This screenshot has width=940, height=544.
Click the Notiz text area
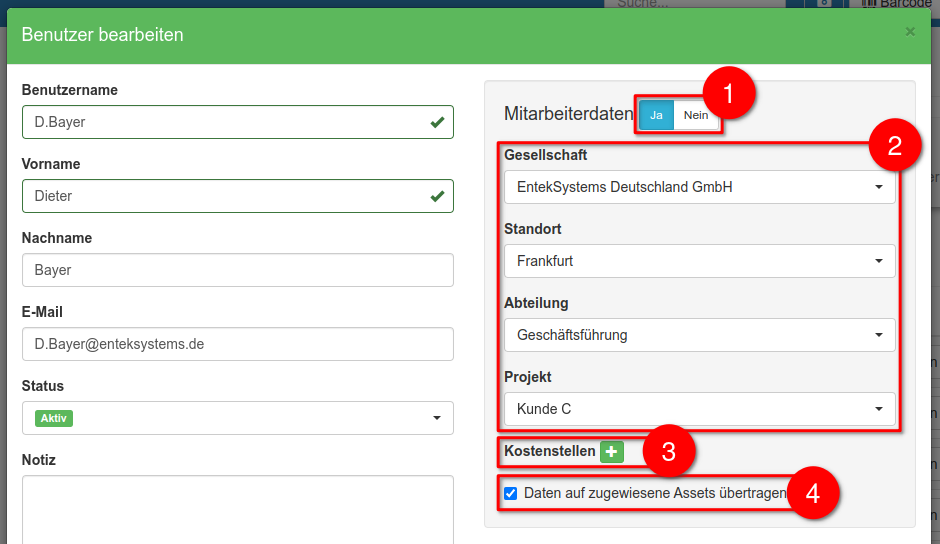coord(237,510)
